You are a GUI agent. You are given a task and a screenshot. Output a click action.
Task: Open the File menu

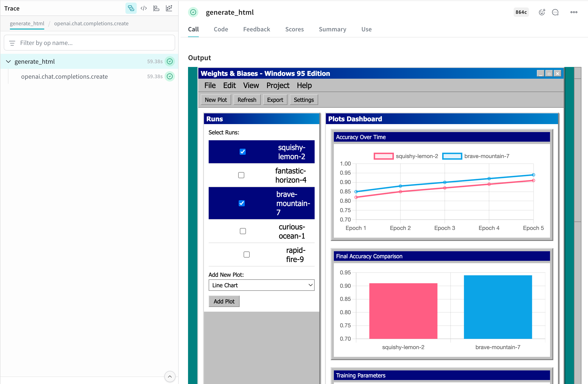pyautogui.click(x=210, y=85)
